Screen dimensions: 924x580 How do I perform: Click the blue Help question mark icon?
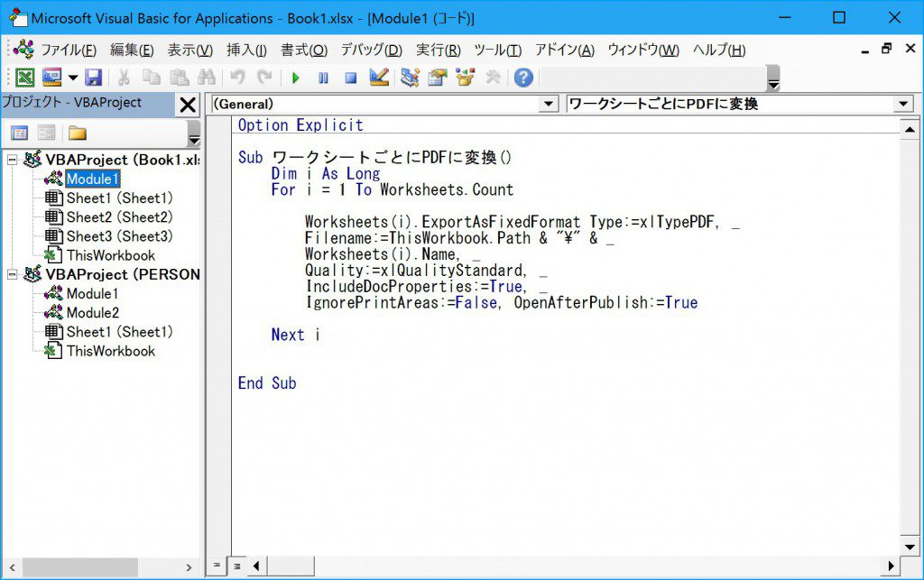[523, 78]
